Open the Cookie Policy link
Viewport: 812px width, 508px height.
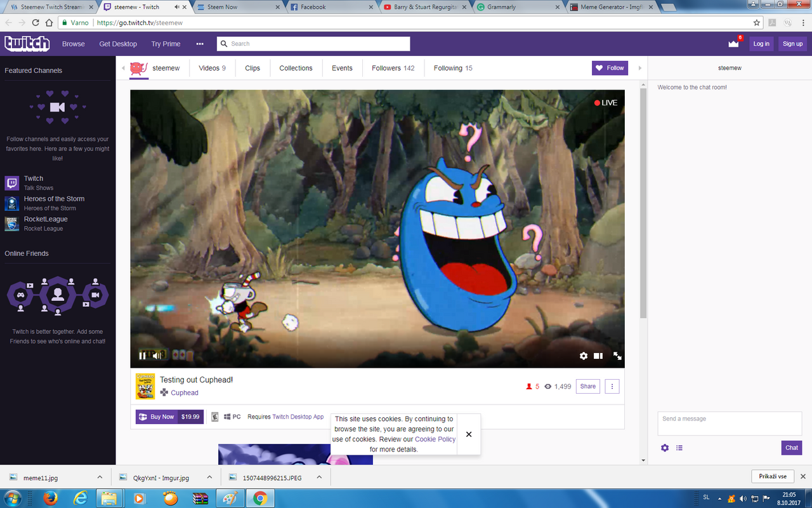pyautogui.click(x=435, y=439)
